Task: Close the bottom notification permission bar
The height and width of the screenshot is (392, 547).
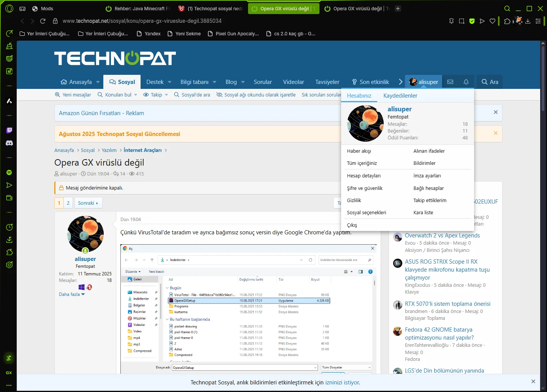Action: [x=533, y=381]
